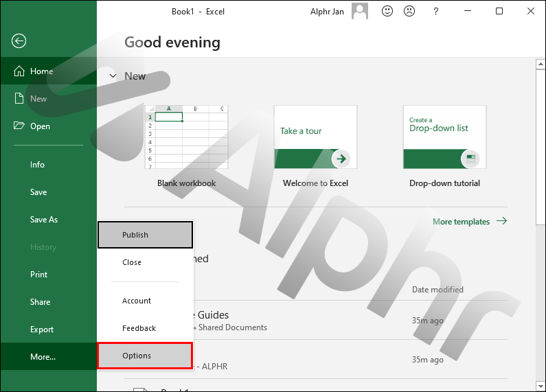Click the Home icon in sidebar

tap(19, 71)
